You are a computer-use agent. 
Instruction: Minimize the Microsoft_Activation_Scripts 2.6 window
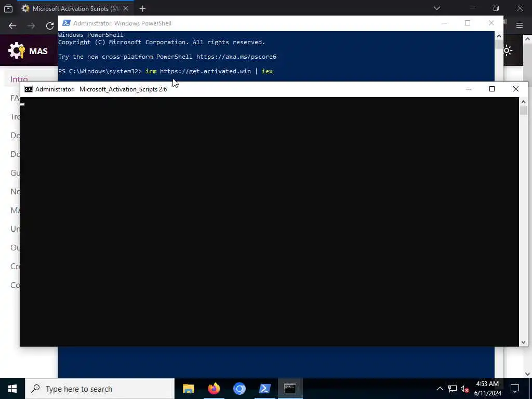coord(469,89)
